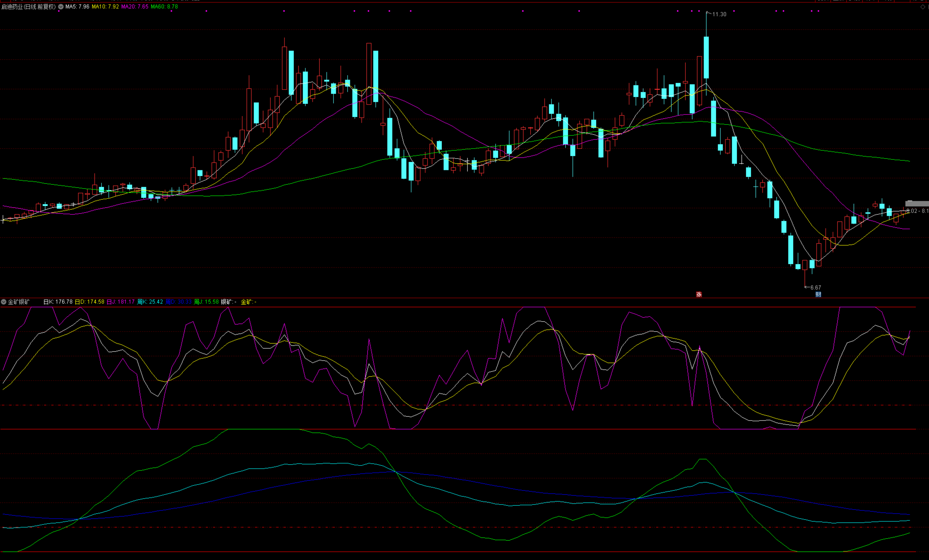Click the yellow 金矿: - label
Image resolution: width=929 pixels, height=560 pixels.
[249, 302]
